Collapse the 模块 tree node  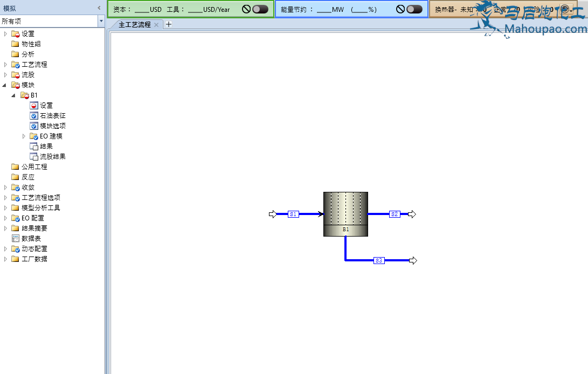tap(5, 85)
